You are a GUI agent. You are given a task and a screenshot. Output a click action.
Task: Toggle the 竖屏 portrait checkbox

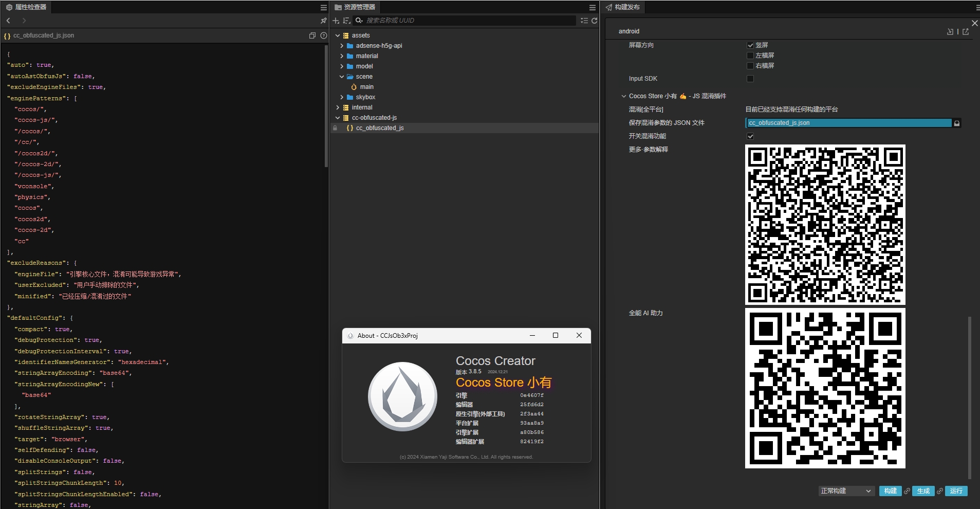point(750,45)
